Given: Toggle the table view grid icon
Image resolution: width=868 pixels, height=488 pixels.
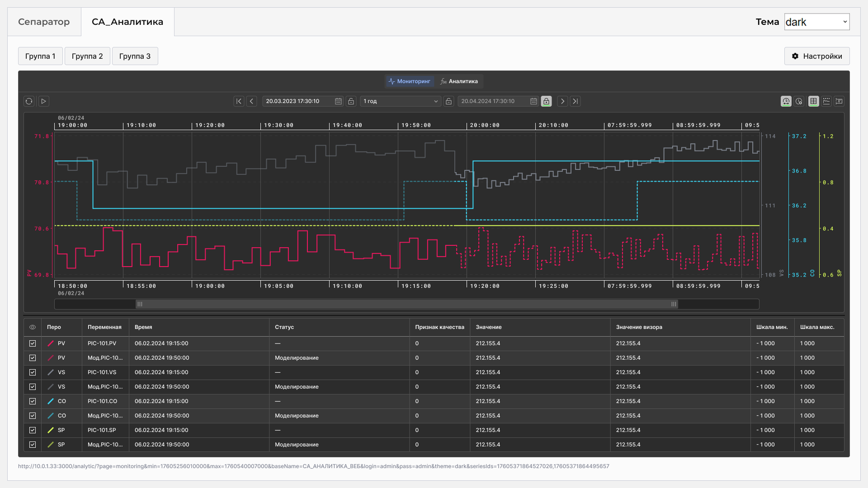Looking at the screenshot, I should (x=813, y=101).
